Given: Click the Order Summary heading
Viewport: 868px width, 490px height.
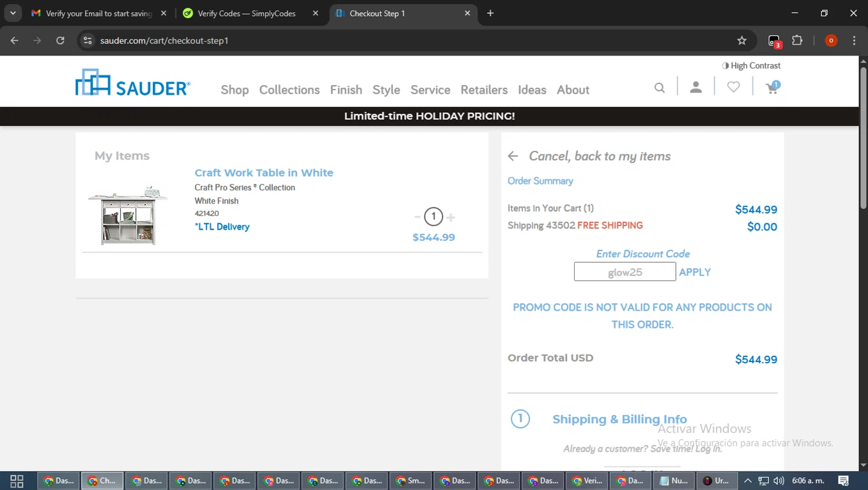Looking at the screenshot, I should pos(540,181).
